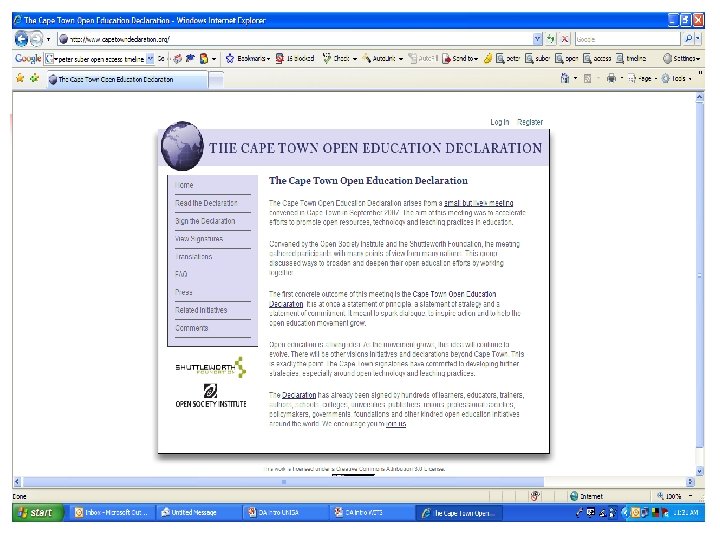Open search provider options dropdown
This screenshot has height=540, width=720.
pyautogui.click(x=698, y=39)
